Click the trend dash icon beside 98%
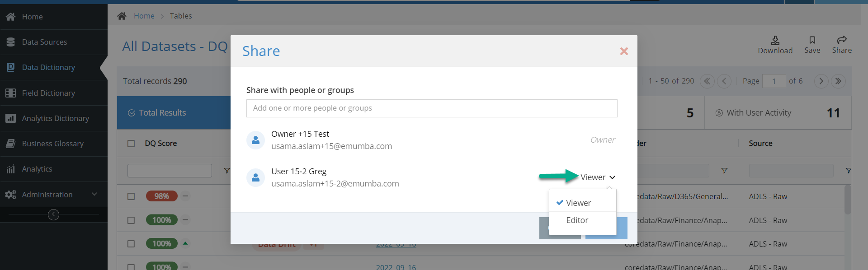Image resolution: width=868 pixels, height=270 pixels. pos(185,196)
